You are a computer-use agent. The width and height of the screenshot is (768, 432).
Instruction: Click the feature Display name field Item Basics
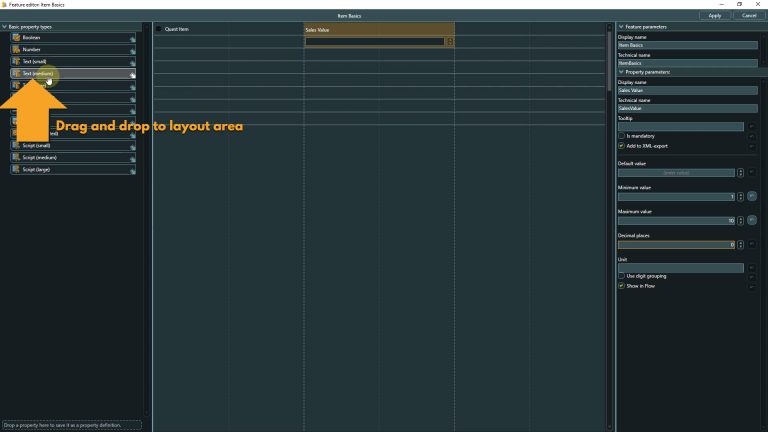687,45
